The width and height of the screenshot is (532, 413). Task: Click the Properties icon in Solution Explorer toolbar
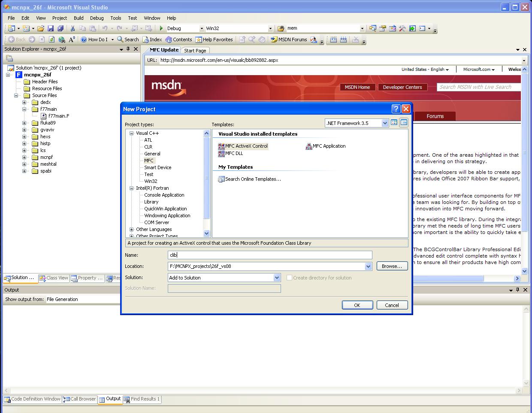coord(9,58)
